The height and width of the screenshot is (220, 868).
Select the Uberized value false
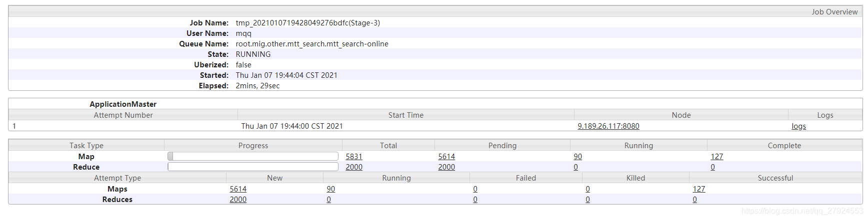243,65
